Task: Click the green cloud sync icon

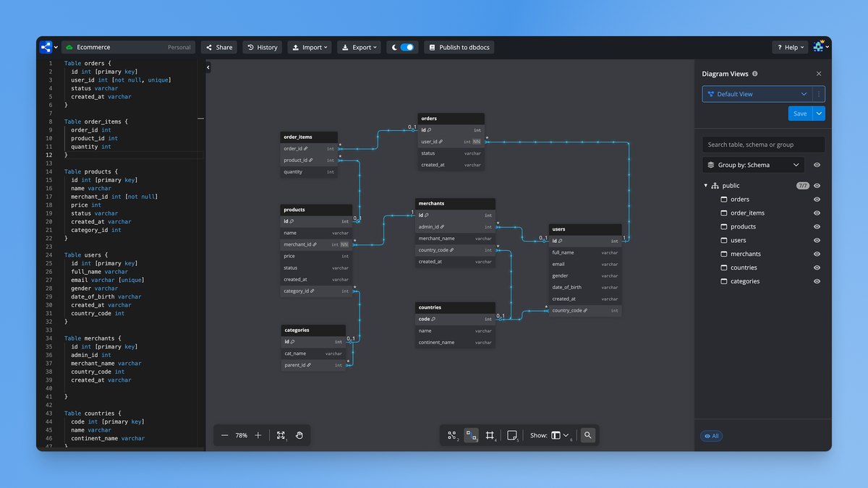Action: pos(69,47)
